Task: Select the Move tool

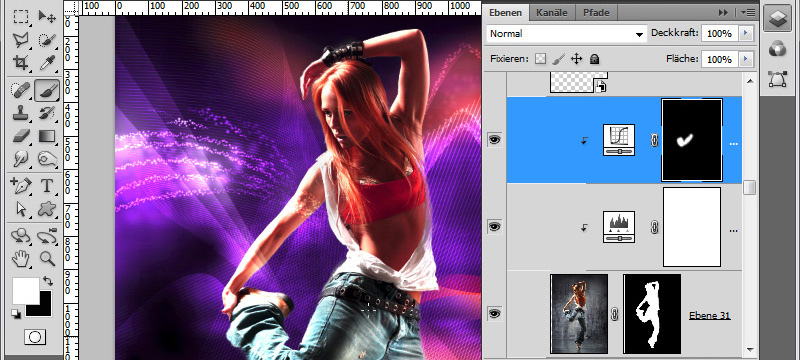Action: (x=47, y=17)
